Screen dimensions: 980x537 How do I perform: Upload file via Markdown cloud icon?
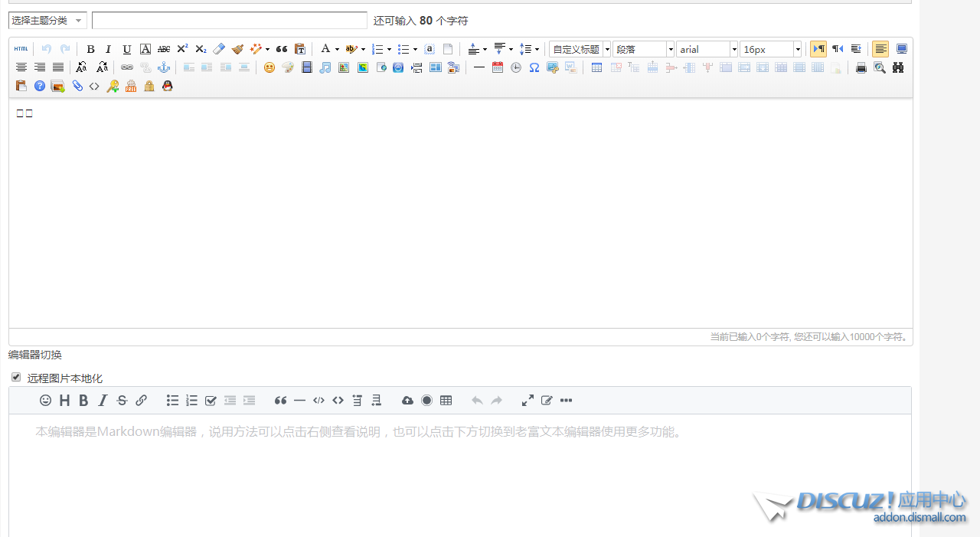[x=407, y=401]
